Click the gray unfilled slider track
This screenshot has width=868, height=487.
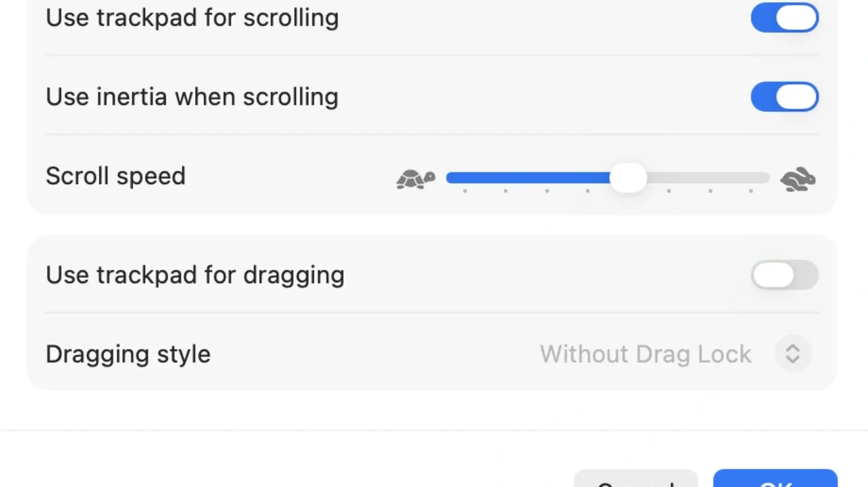(710, 178)
